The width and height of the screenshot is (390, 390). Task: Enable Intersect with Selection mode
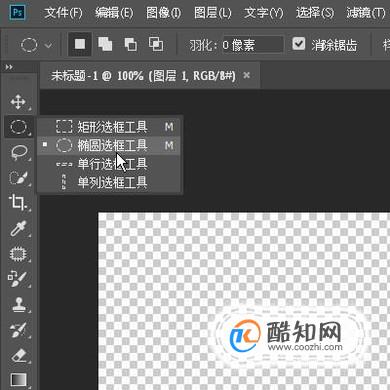156,44
